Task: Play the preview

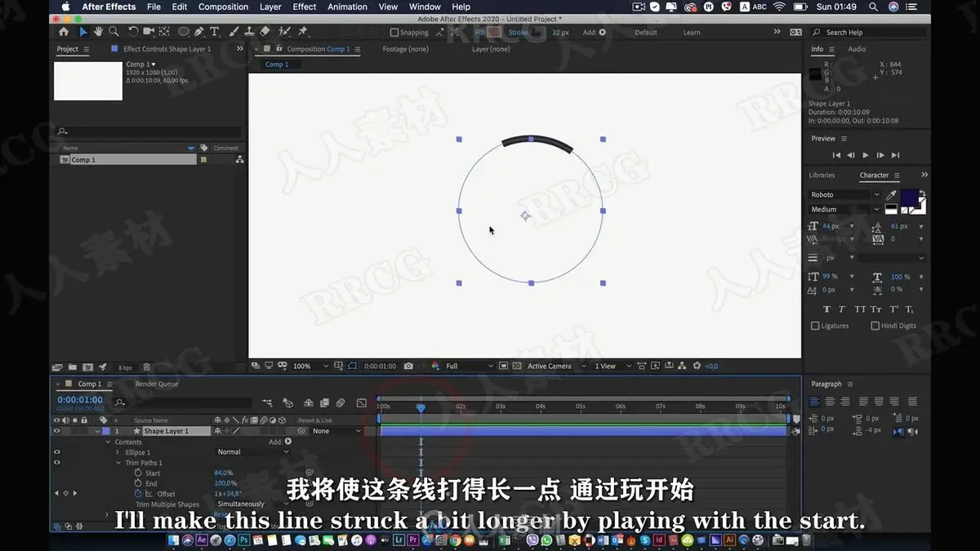Action: pos(866,155)
